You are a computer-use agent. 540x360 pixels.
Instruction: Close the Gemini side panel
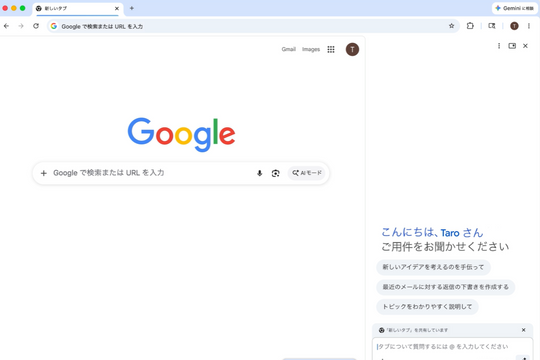(525, 46)
